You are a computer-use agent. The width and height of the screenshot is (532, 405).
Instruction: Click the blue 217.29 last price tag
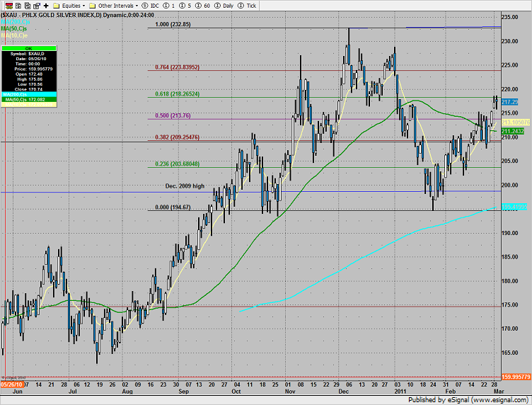point(510,102)
